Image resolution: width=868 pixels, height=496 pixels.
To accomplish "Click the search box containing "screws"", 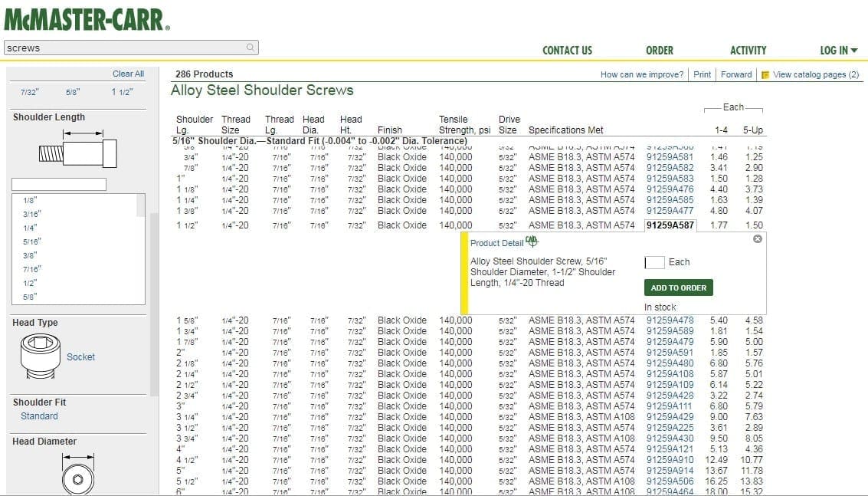I will 131,48.
